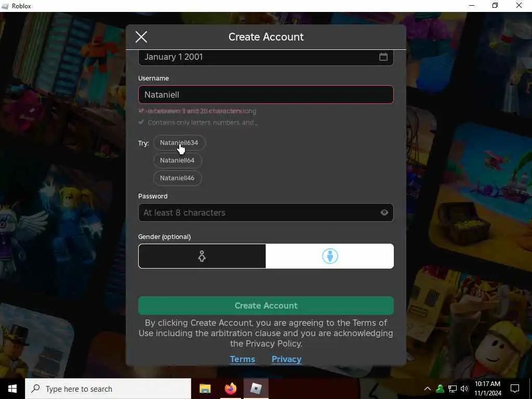Click the green user tray icon
532x399 pixels.
point(440,389)
